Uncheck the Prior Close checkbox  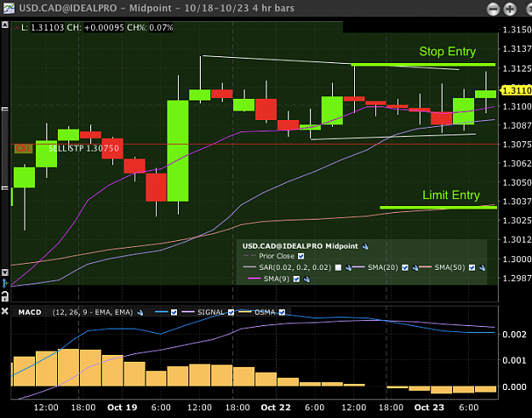(300, 256)
